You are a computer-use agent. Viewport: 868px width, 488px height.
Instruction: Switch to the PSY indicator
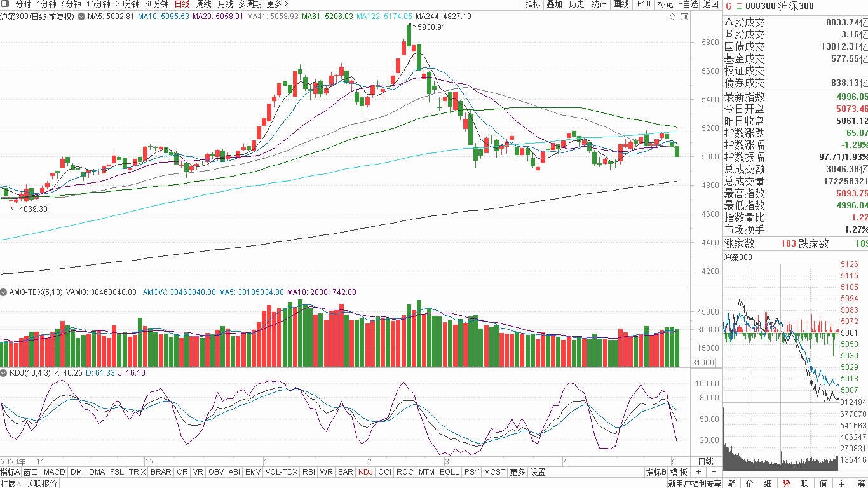click(x=471, y=472)
